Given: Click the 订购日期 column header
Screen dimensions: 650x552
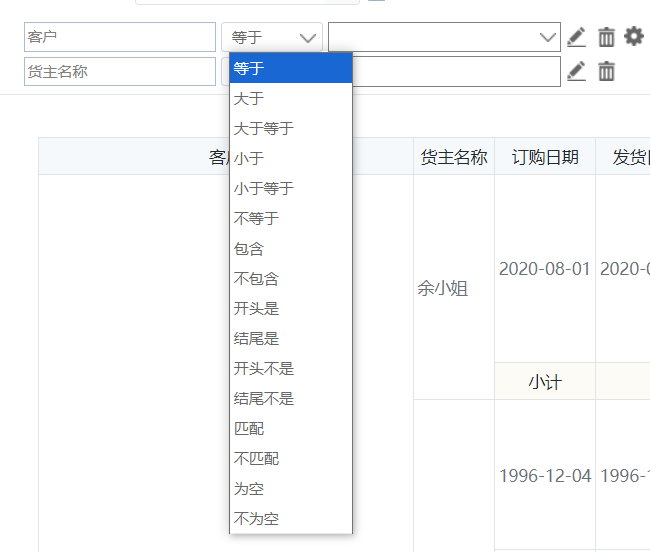Looking at the screenshot, I should coord(544,157).
